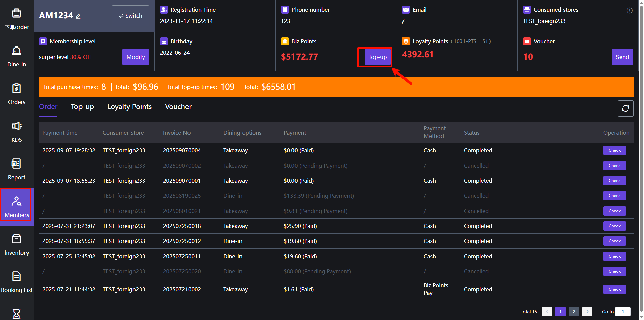Open the place-order icon at sidebar top
The height and width of the screenshot is (320, 644).
tap(16, 19)
